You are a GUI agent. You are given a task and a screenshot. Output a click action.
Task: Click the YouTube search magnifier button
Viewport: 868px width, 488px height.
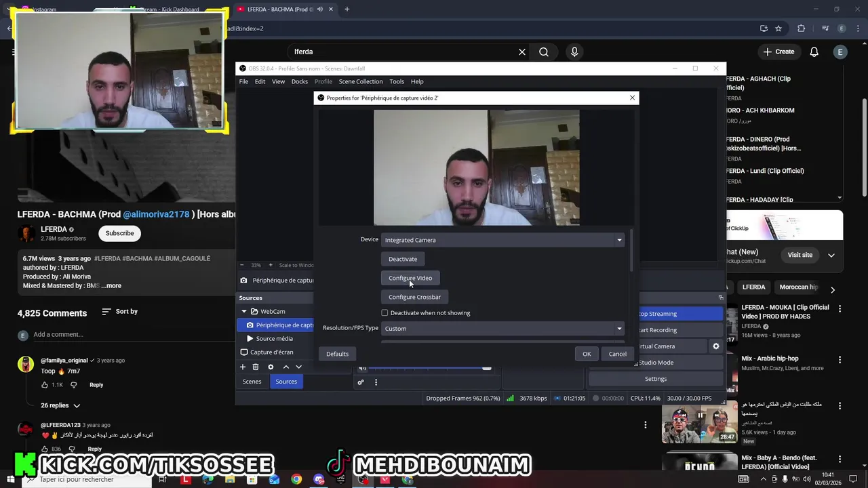coord(544,52)
